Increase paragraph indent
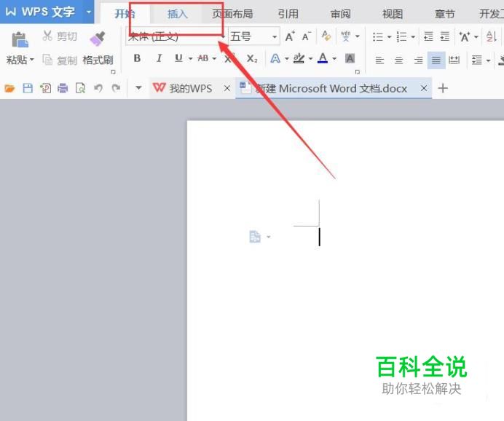 pyautogui.click(x=445, y=36)
